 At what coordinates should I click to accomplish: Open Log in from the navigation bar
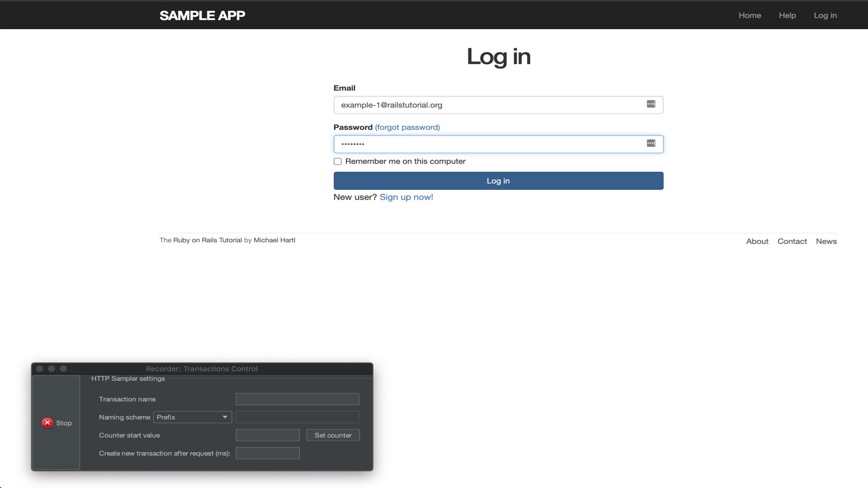(x=825, y=15)
